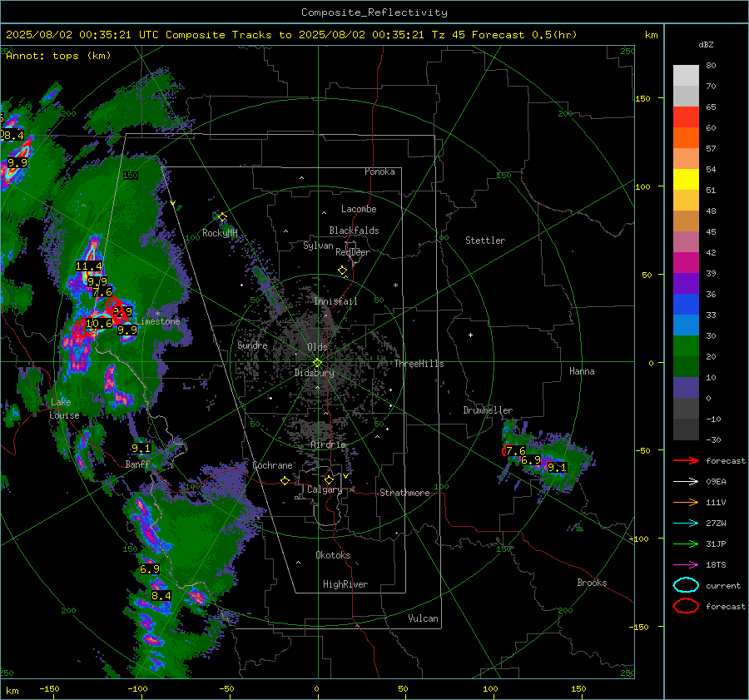Click the Blackfalds city label

354,231
